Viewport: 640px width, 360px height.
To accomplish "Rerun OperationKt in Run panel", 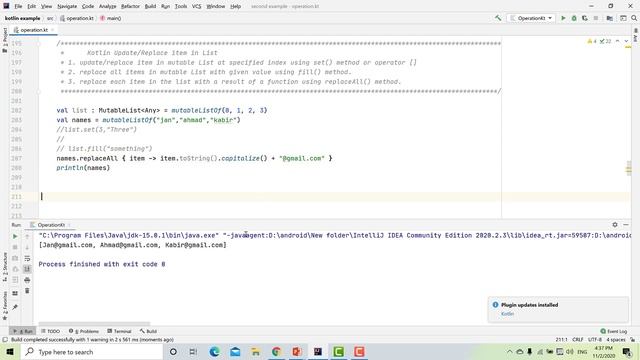I will click(15, 236).
